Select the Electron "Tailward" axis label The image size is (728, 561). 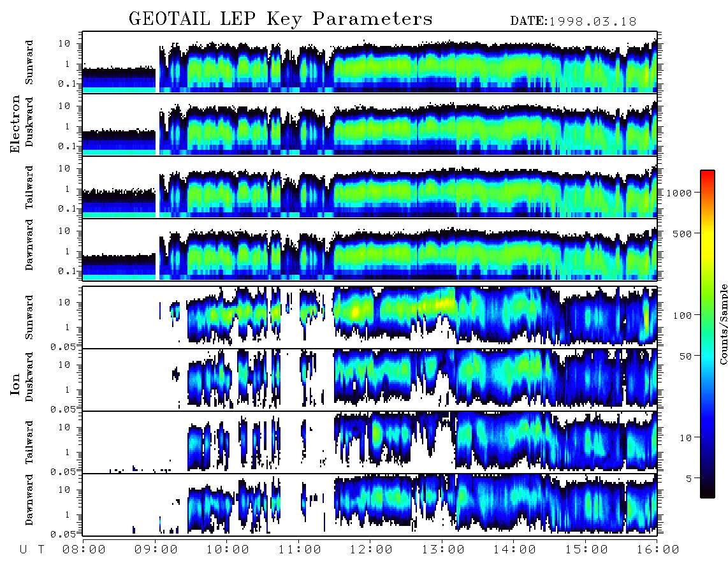point(29,187)
